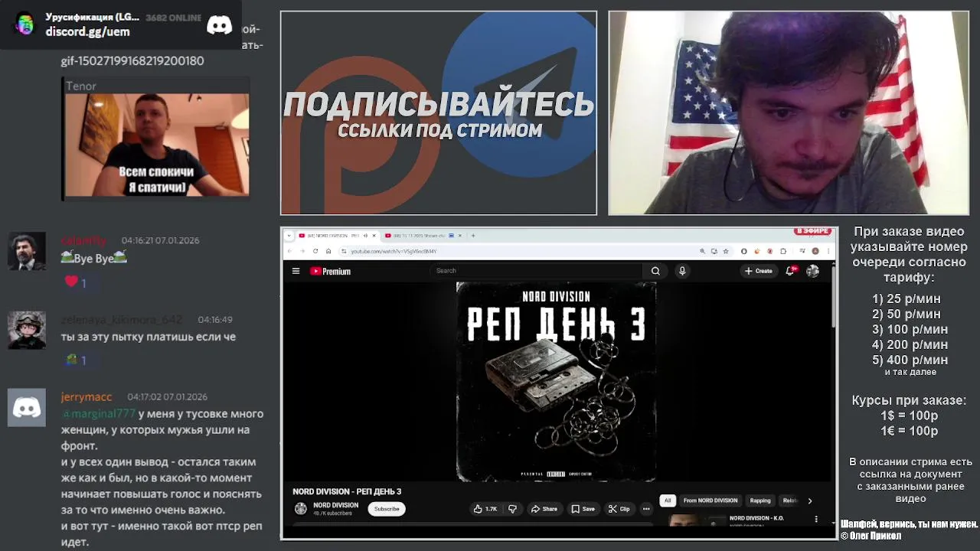
Task: Close the second YouTube browser tab
Action: [x=459, y=236]
